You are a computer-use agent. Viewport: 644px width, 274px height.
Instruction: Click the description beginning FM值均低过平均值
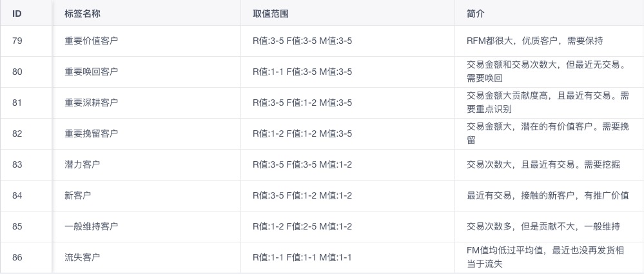tap(546, 257)
